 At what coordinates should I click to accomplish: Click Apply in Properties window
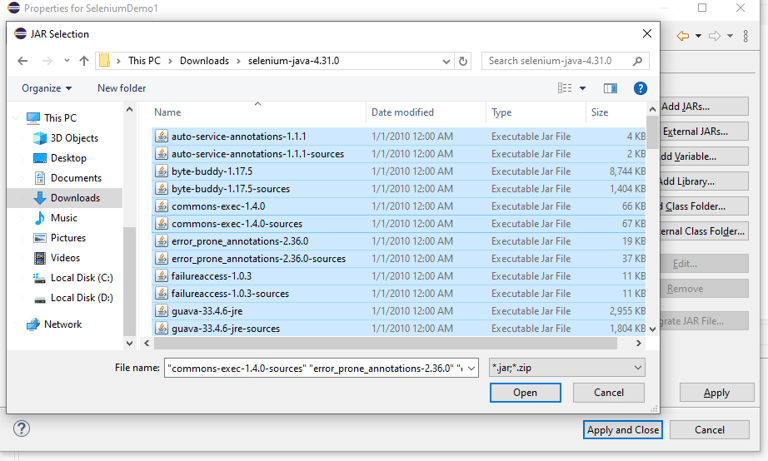coord(717,393)
